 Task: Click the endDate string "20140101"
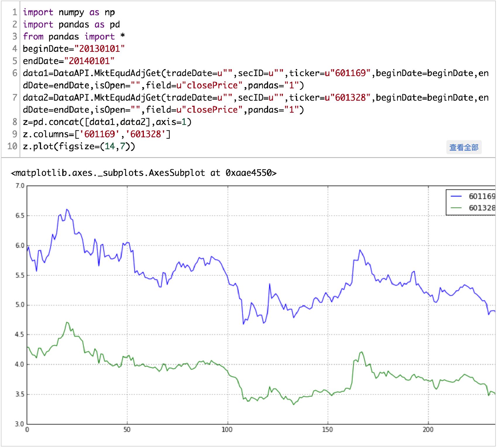pos(89,61)
